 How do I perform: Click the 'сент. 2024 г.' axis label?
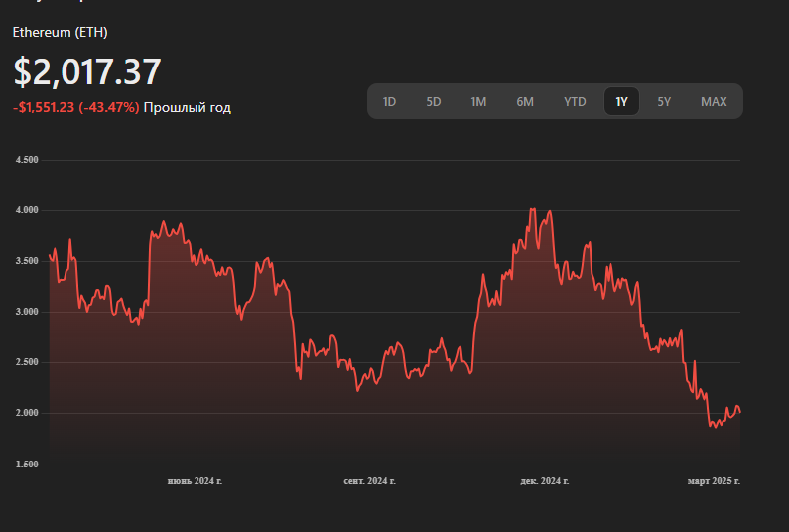(x=370, y=481)
